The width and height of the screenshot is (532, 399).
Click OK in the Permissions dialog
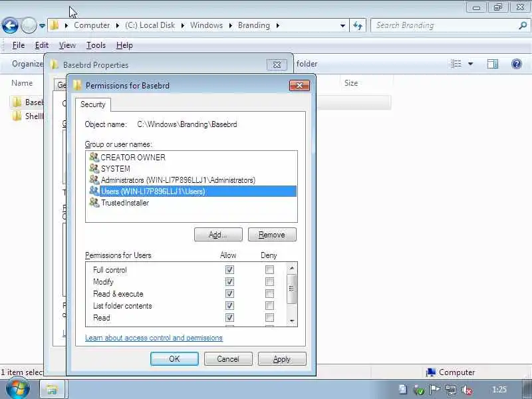point(174,359)
